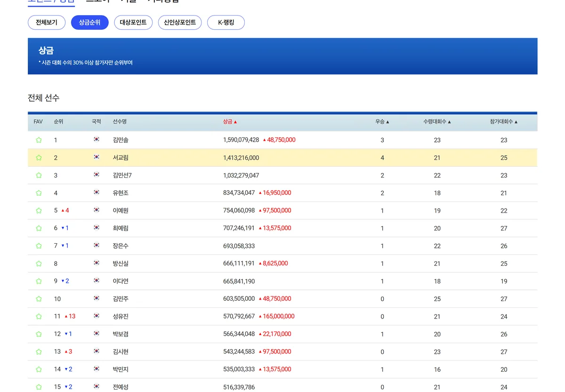
Task: Toggle favorite star for 이다연
Action: pos(39,281)
